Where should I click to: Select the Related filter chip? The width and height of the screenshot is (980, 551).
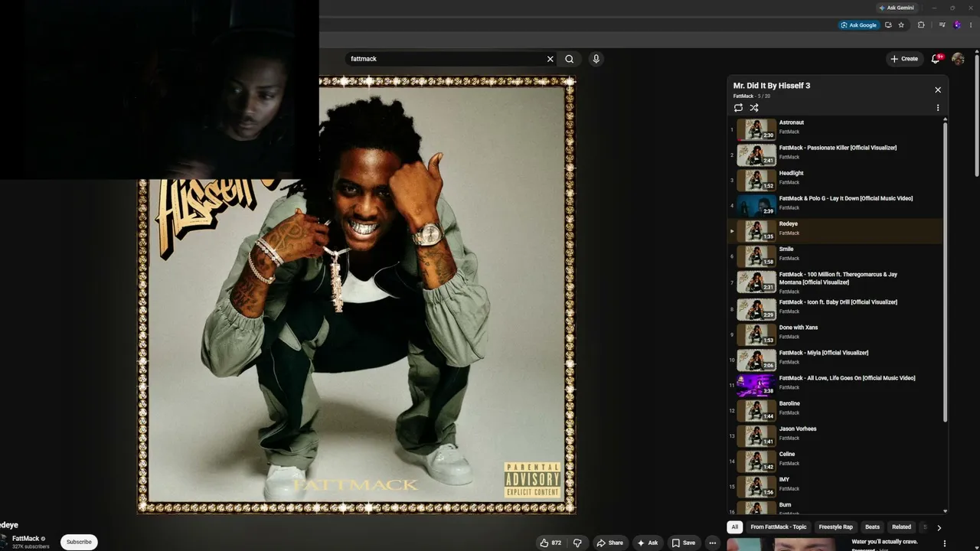pyautogui.click(x=902, y=527)
